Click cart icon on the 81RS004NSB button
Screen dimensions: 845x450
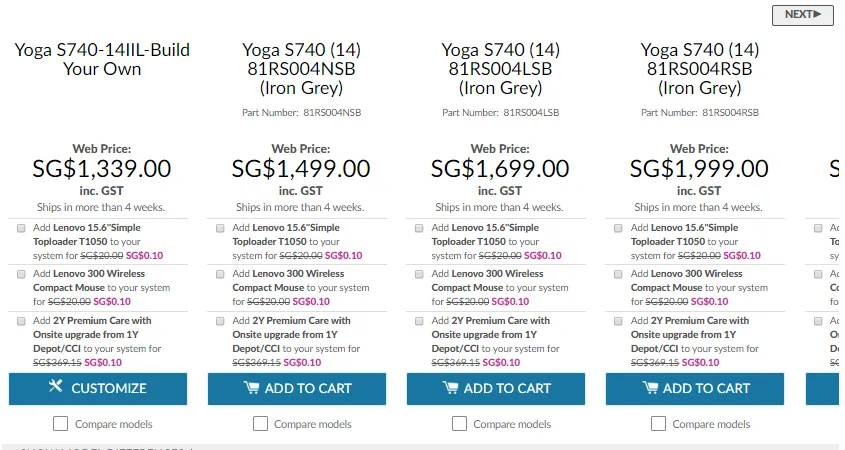tap(251, 388)
